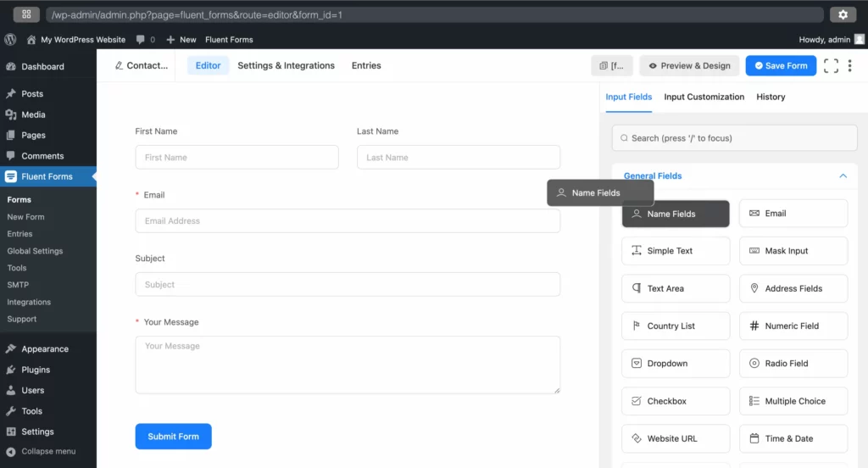
Task: Click the Save Form button
Action: pyautogui.click(x=781, y=65)
